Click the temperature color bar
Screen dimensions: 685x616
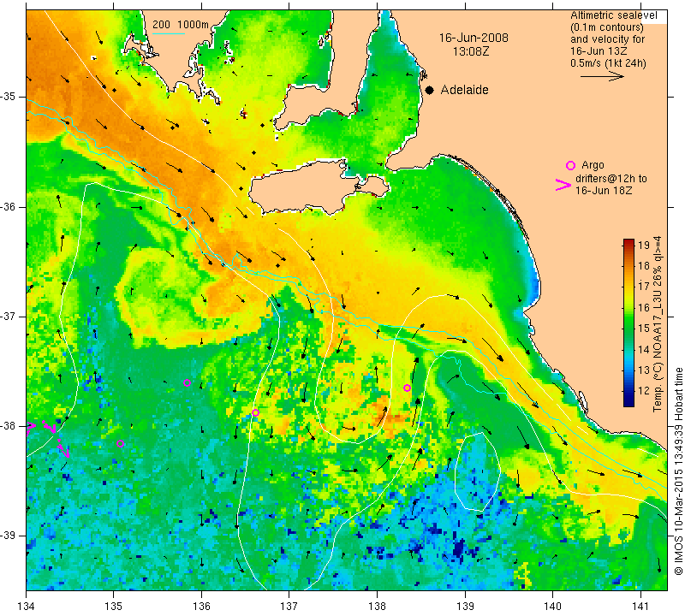point(628,323)
